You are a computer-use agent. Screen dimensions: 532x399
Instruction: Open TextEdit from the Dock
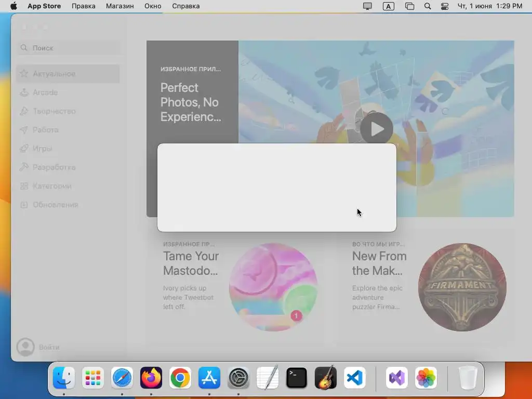(x=268, y=378)
